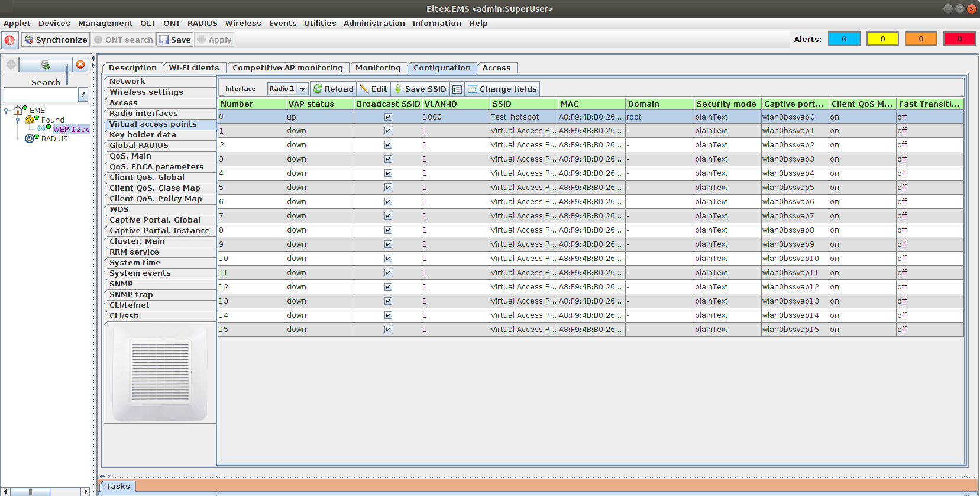This screenshot has width=980, height=496.
Task: Open the Utilities menu
Action: tap(320, 24)
